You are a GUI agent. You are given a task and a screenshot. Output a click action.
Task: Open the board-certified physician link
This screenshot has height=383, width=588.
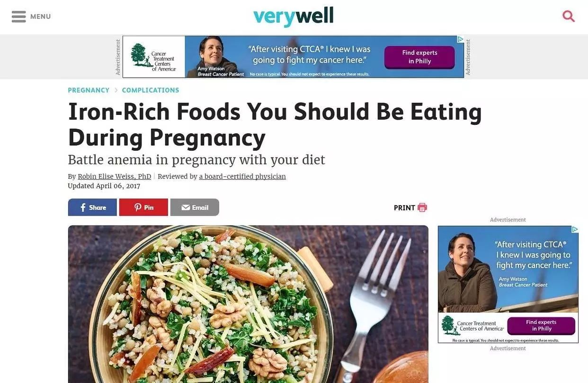[x=242, y=176]
